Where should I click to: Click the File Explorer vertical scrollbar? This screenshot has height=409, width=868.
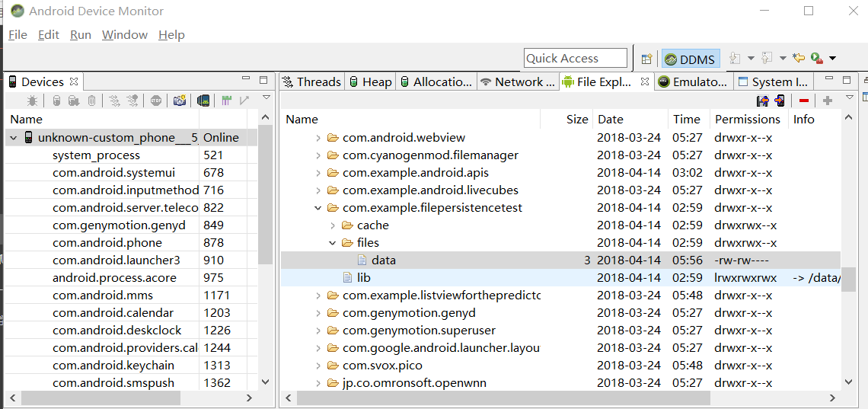coord(848,278)
